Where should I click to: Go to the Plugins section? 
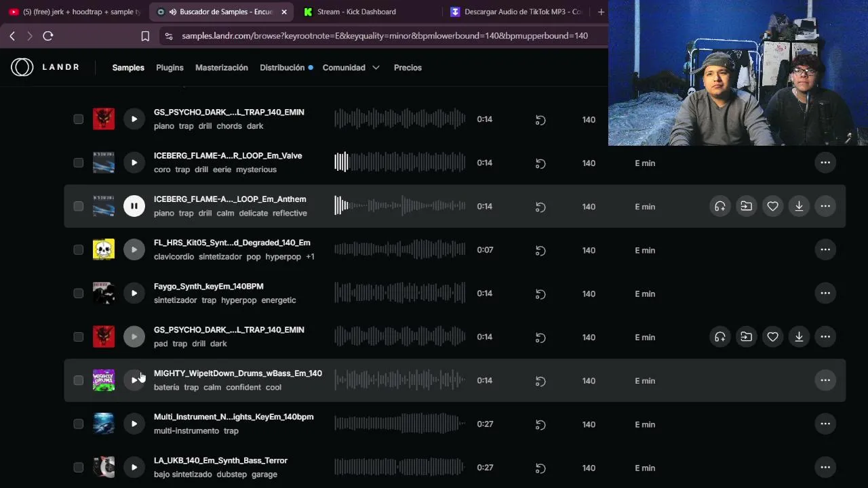(x=170, y=68)
